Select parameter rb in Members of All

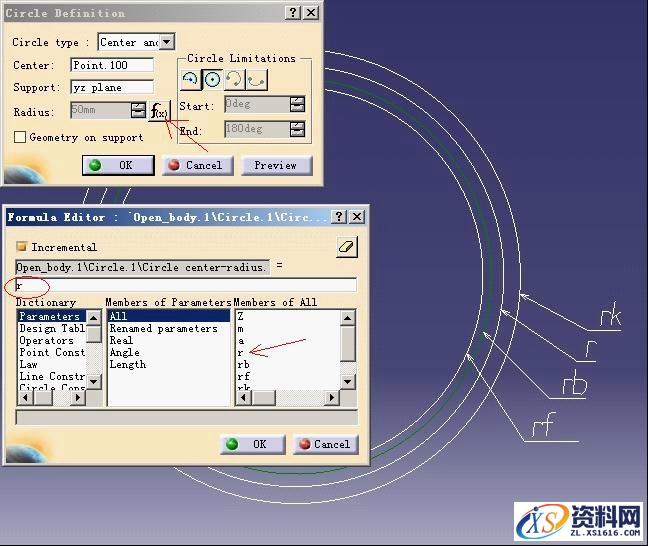[x=243, y=364]
